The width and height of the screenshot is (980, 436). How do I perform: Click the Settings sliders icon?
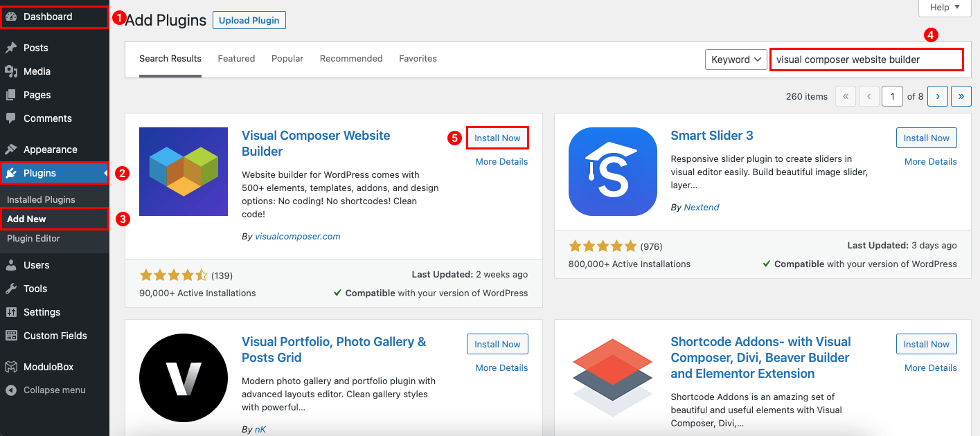(x=11, y=312)
